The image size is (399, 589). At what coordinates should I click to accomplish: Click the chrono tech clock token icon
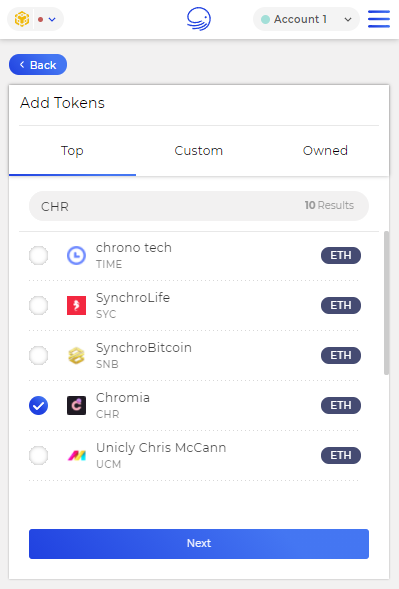[76, 255]
